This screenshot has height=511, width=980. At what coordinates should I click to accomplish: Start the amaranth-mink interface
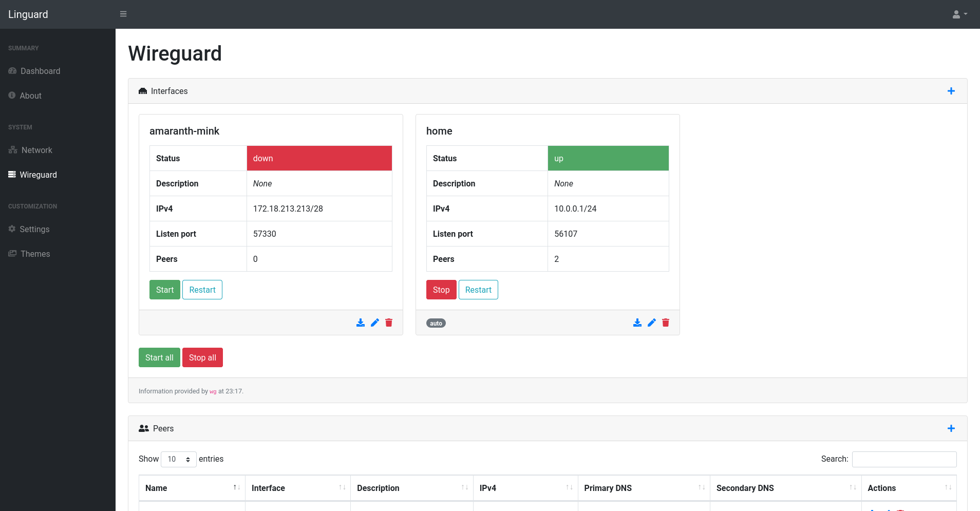click(x=165, y=290)
